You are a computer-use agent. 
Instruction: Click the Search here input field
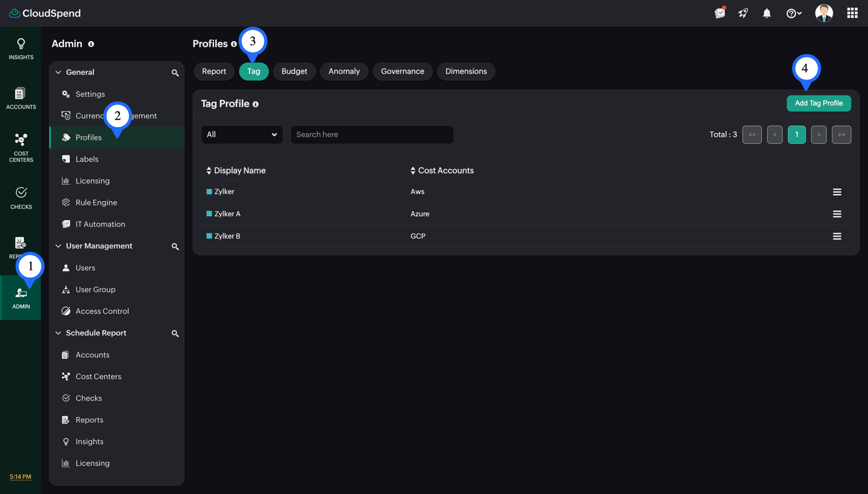point(372,134)
